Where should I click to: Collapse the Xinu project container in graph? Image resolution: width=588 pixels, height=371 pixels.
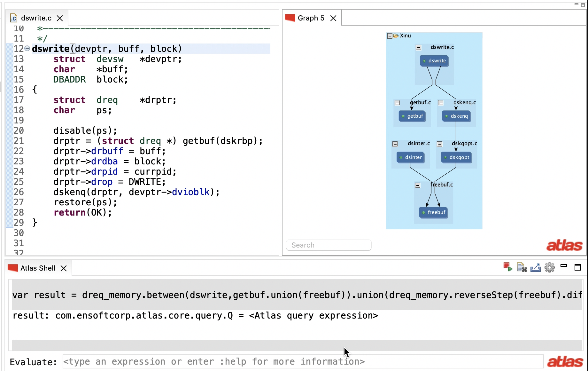click(390, 36)
